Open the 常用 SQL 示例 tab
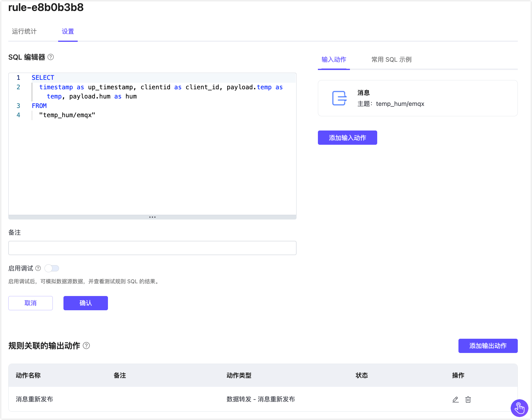This screenshot has height=420, width=532. (x=391, y=60)
